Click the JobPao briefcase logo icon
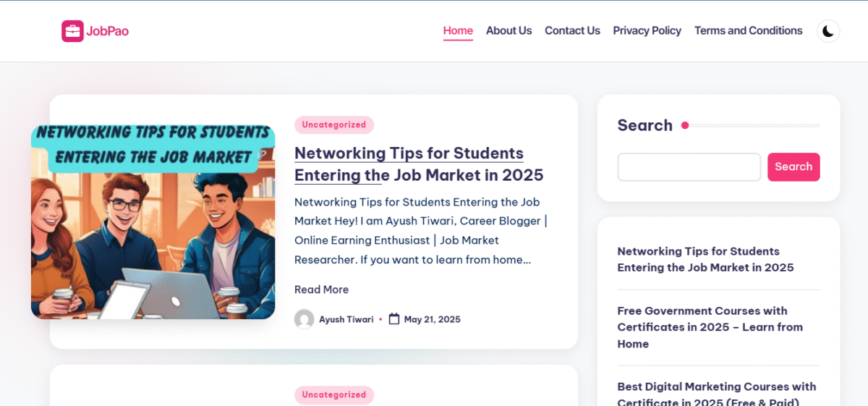 72,31
